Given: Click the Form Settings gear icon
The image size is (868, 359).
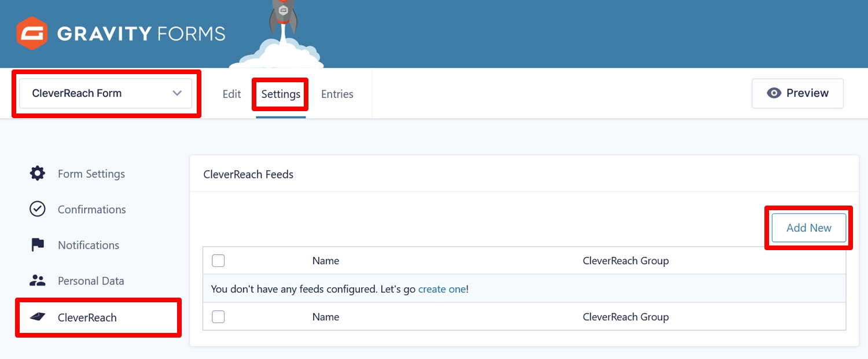Looking at the screenshot, I should (x=38, y=173).
